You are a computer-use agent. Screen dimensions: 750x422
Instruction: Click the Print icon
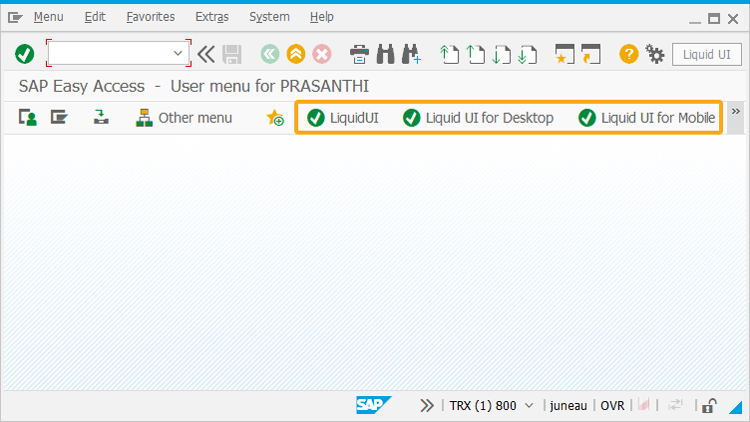coord(359,54)
